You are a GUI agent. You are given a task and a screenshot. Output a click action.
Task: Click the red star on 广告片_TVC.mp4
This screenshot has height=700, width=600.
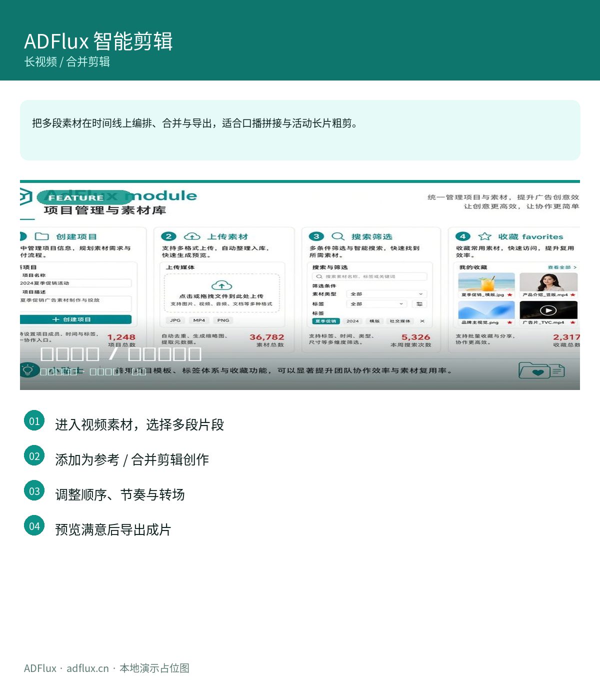click(573, 322)
